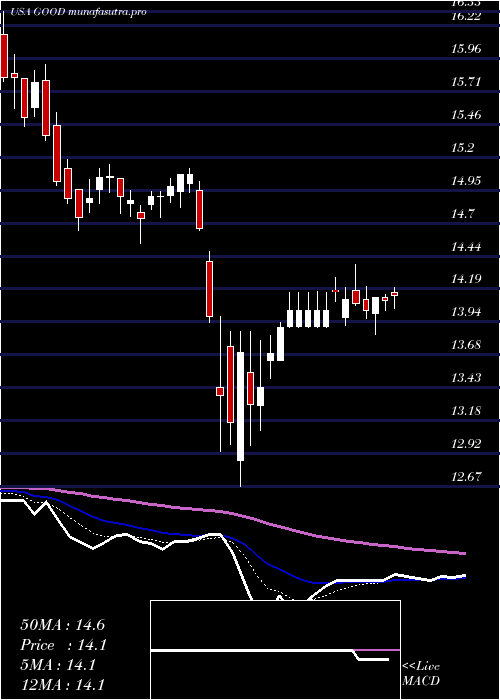500x700 pixels.
Task: Select the 15.96 price axis label
Action: 467,49
